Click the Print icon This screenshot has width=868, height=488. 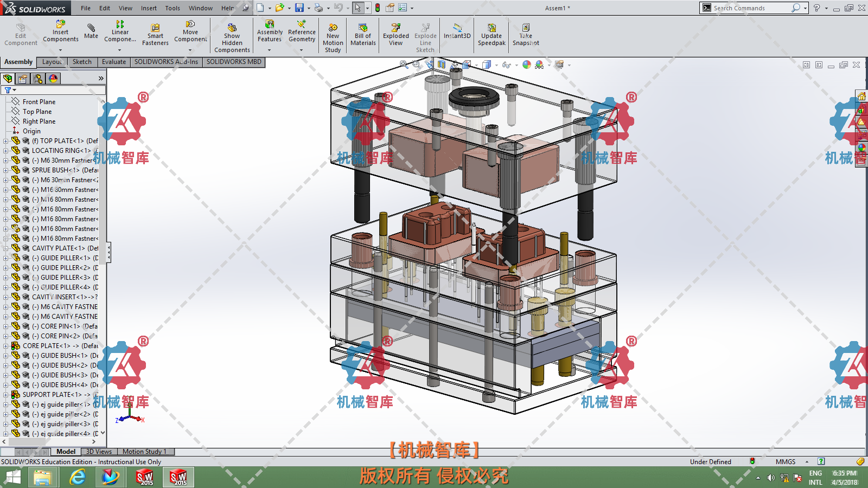(x=318, y=8)
